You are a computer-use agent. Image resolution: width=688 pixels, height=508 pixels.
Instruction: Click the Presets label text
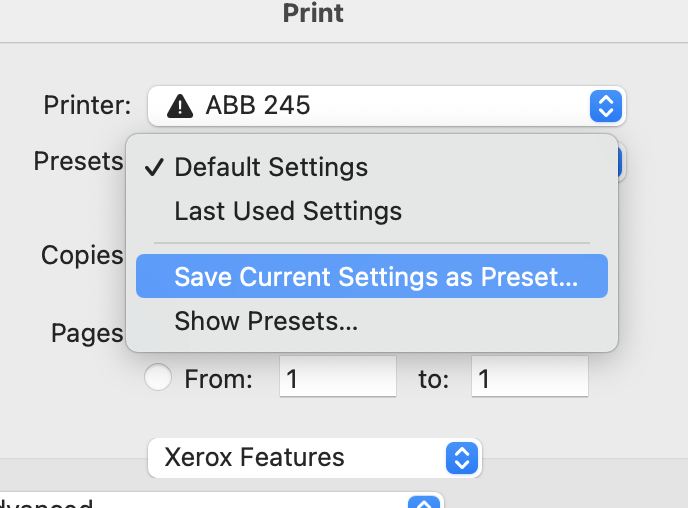point(78,161)
